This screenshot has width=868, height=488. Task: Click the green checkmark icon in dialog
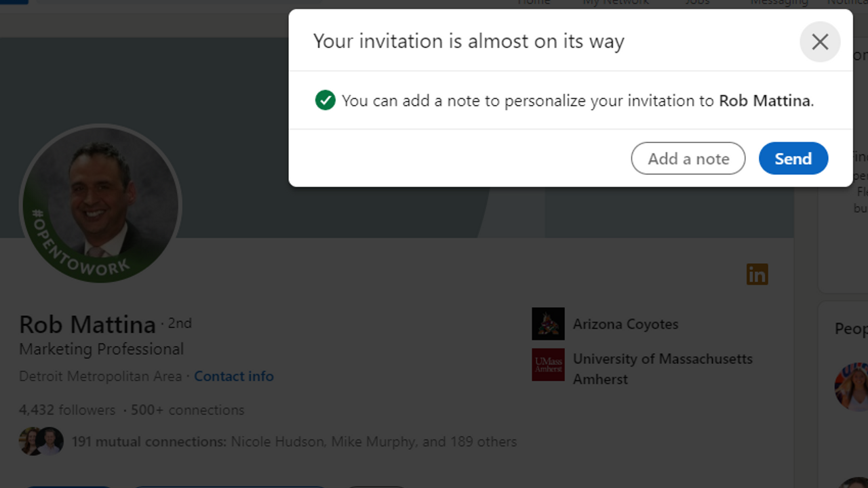325,100
